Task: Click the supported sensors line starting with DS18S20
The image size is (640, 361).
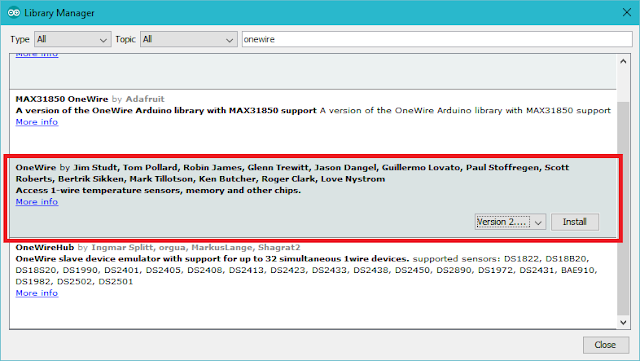Action: [306, 270]
